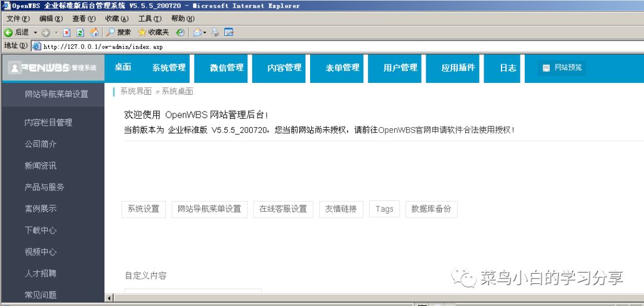Click the 网站预览 button

pos(562,68)
